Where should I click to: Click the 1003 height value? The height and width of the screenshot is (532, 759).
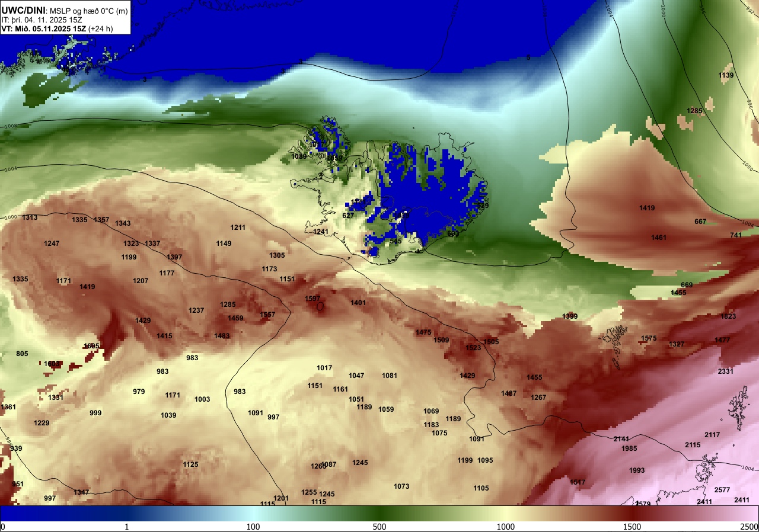202,399
